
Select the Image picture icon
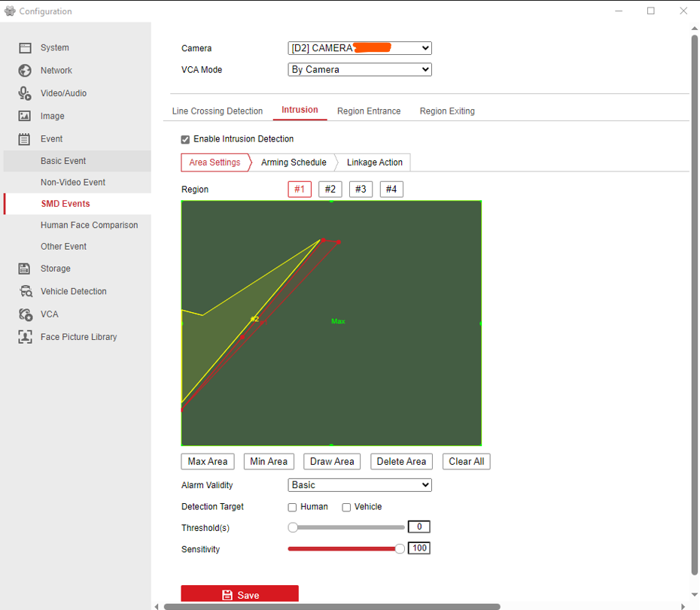coord(25,117)
